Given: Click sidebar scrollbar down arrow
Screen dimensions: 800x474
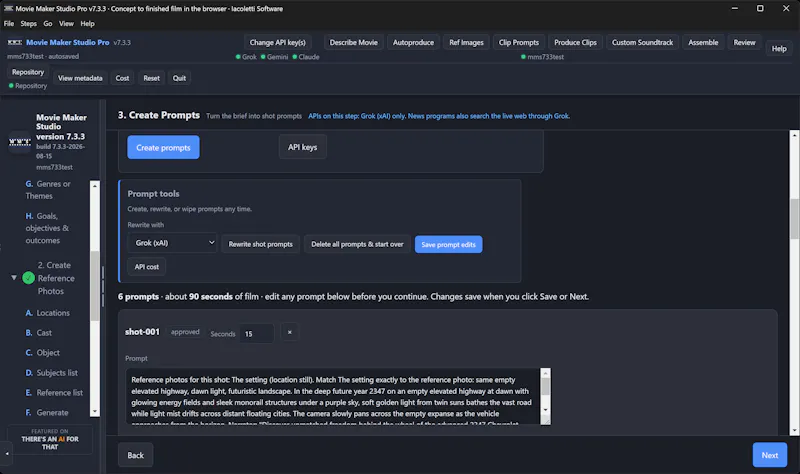Looking at the screenshot, I should (x=95, y=411).
